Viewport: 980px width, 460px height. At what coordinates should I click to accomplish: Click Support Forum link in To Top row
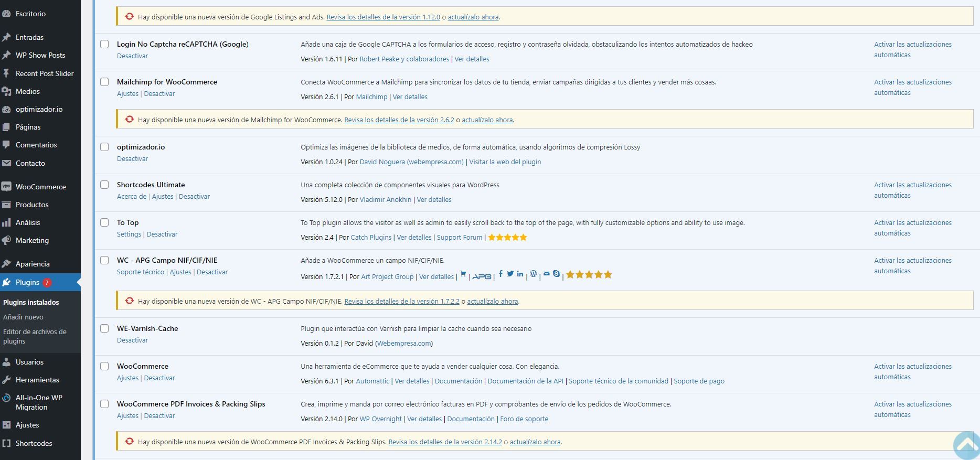click(x=460, y=237)
